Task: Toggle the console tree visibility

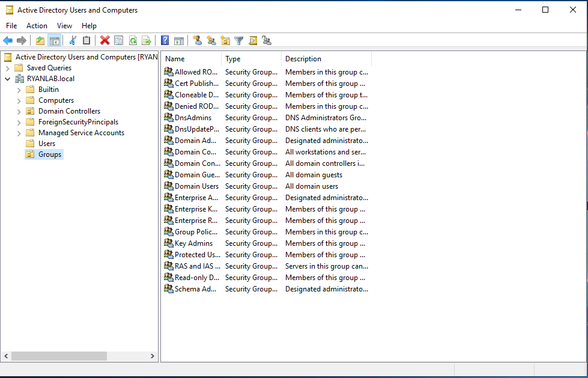Action: (54, 40)
